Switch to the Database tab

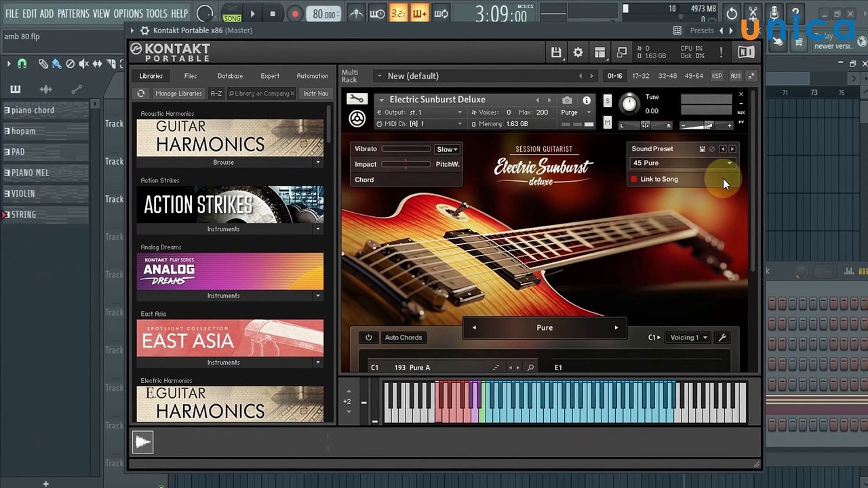pyautogui.click(x=230, y=76)
